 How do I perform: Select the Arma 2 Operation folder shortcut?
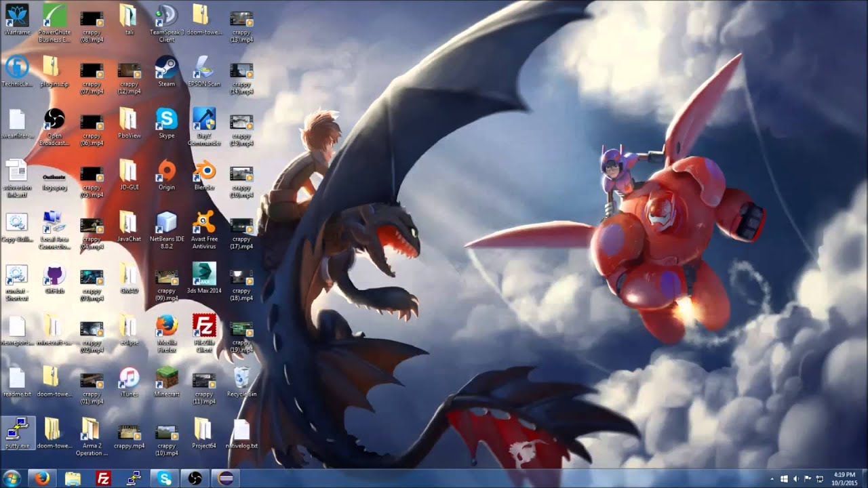coord(92,437)
